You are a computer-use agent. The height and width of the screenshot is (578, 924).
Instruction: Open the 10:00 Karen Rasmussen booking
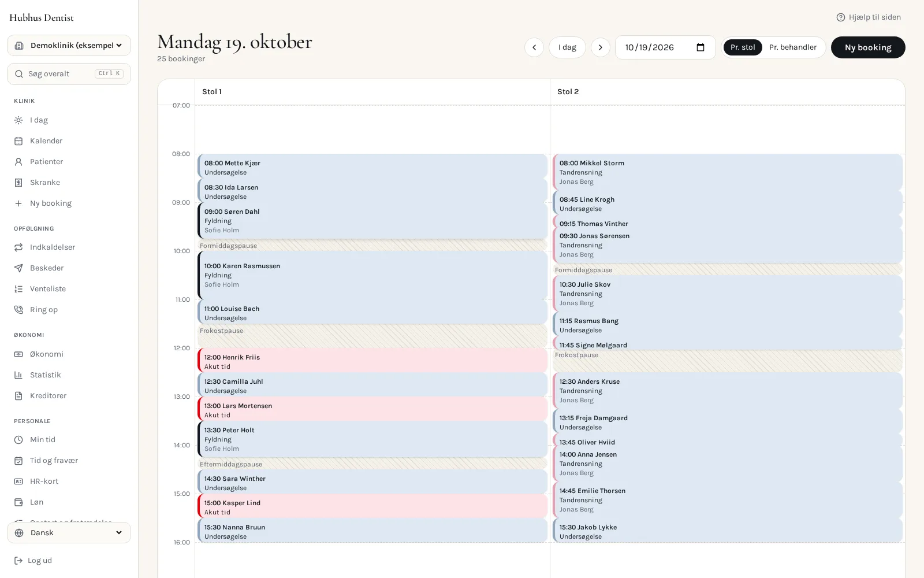(x=372, y=275)
